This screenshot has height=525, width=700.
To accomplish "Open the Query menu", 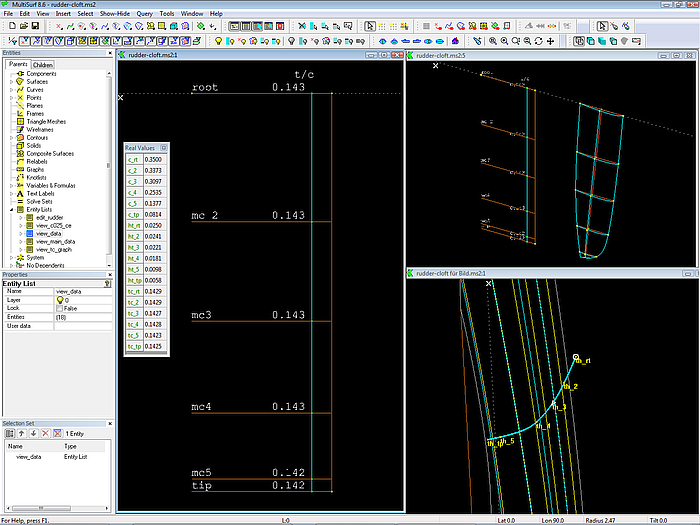I will 146,14.
